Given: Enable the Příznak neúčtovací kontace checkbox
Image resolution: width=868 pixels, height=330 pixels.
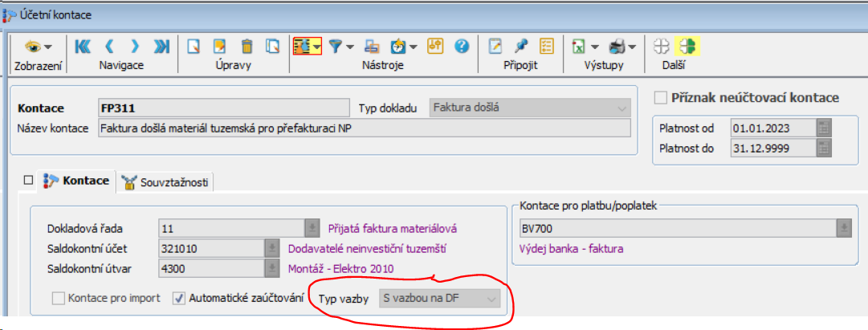Looking at the screenshot, I should point(662,98).
